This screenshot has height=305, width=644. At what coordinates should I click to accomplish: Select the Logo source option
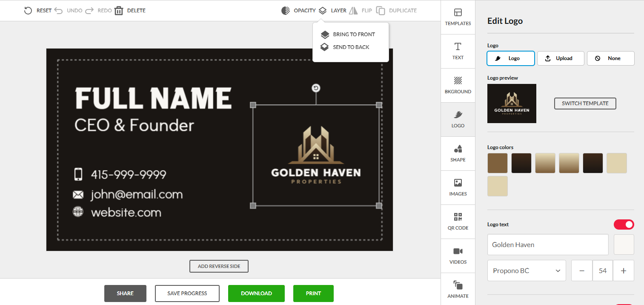[511, 58]
